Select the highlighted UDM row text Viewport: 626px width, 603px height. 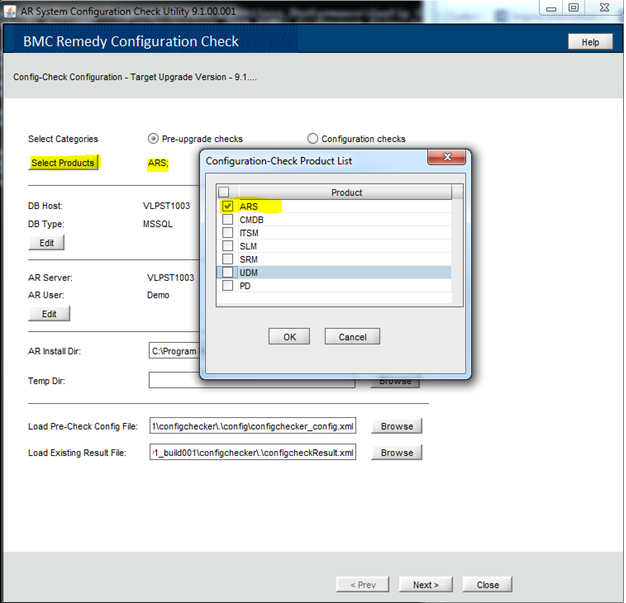[249, 273]
